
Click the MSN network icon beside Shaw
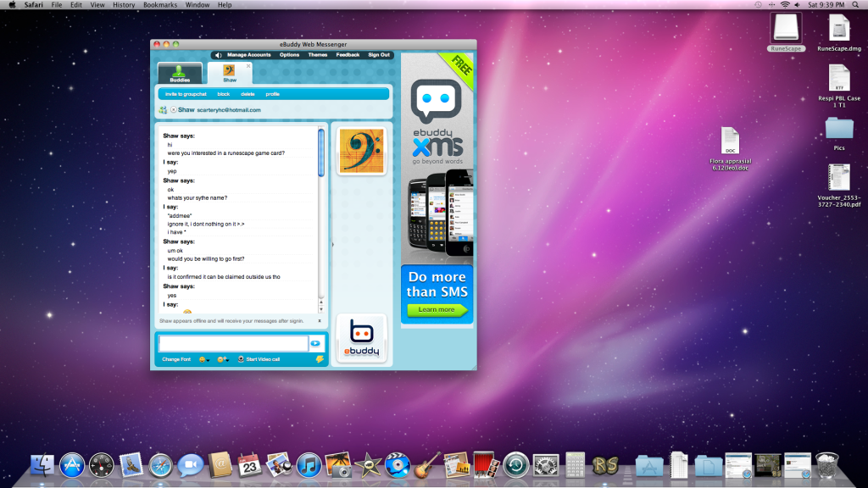pos(163,110)
